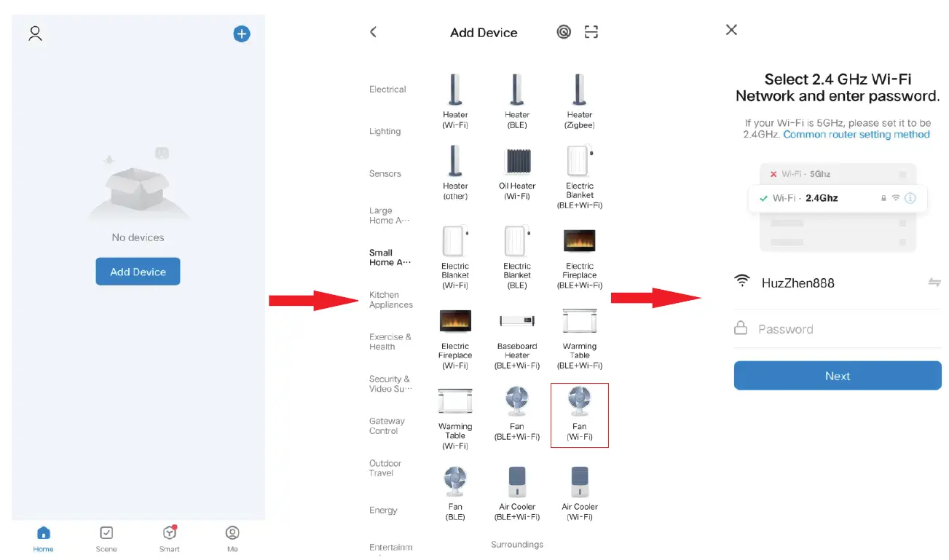
Task: Switch to the Smart tab
Action: [x=170, y=539]
